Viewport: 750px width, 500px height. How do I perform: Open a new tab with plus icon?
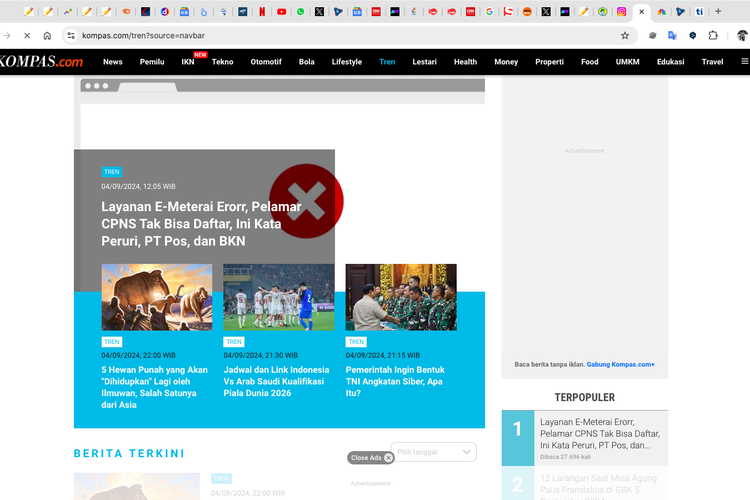coord(718,12)
